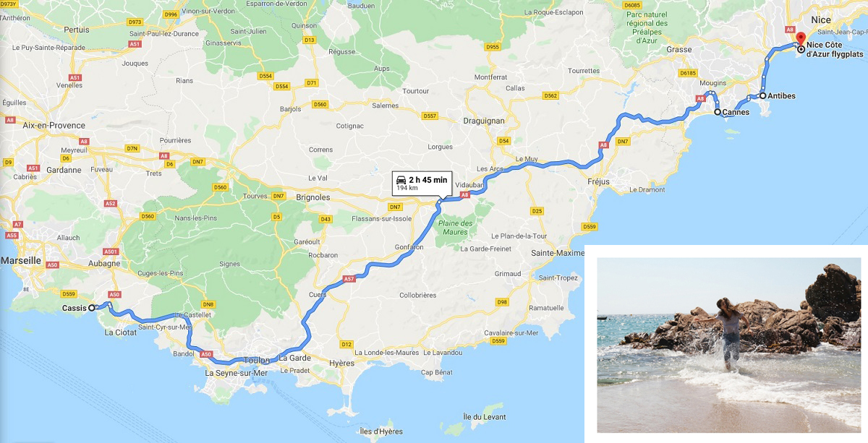Click the car icon in route info box
Image resolution: width=868 pixels, height=443 pixels.
[x=401, y=179]
